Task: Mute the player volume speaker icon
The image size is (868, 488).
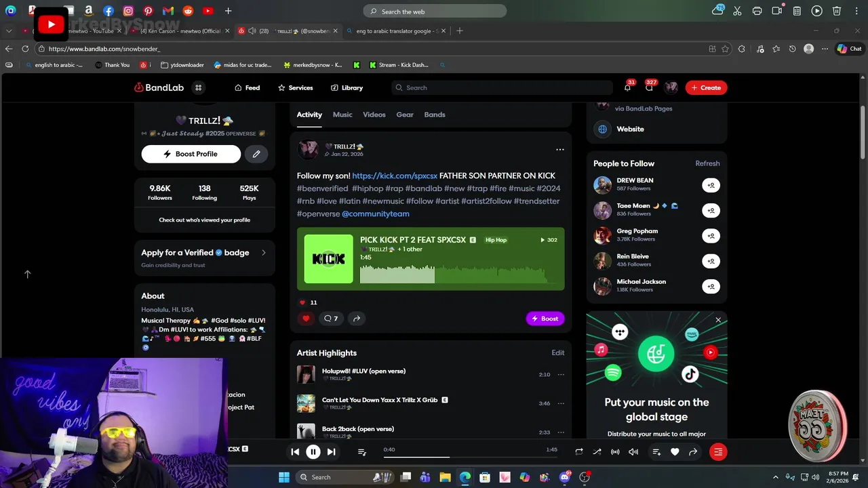Action: (633, 452)
